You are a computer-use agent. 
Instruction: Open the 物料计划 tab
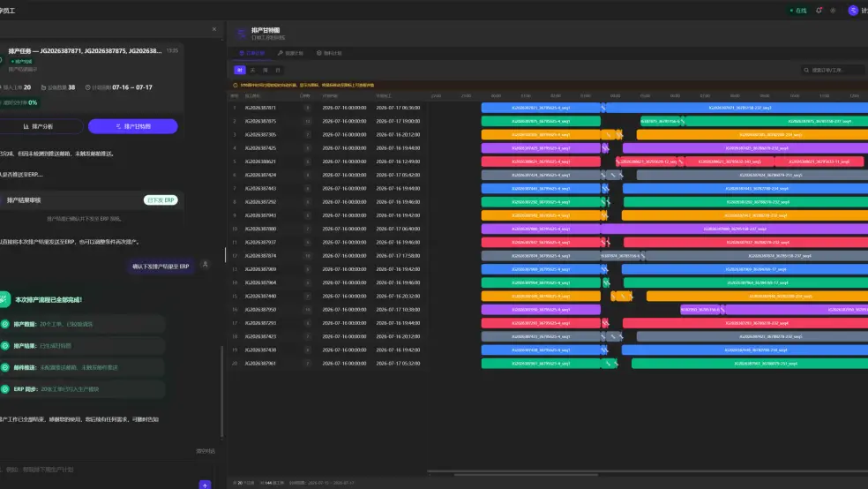pyautogui.click(x=329, y=53)
